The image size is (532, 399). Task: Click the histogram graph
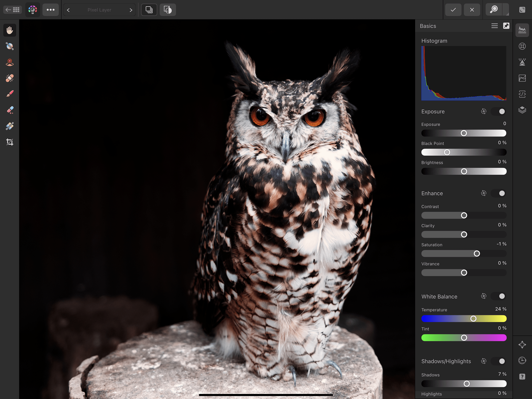[464, 73]
